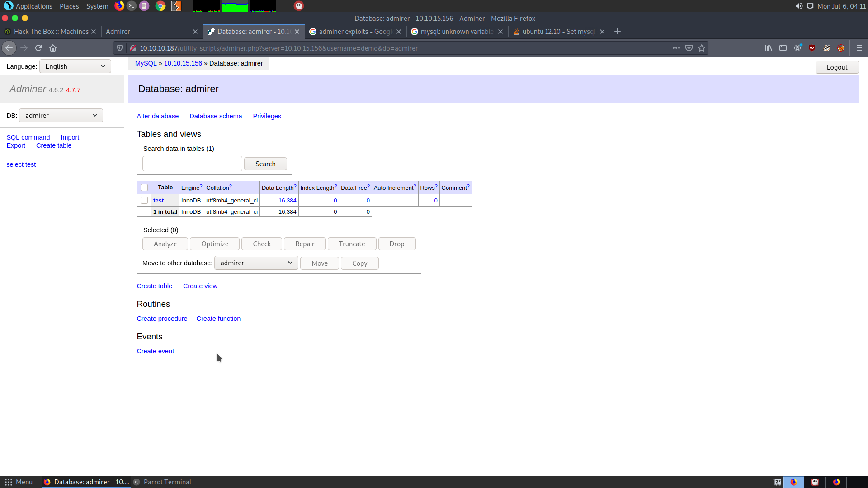Expand the Language English dropdown
This screenshot has height=488, width=868.
75,66
